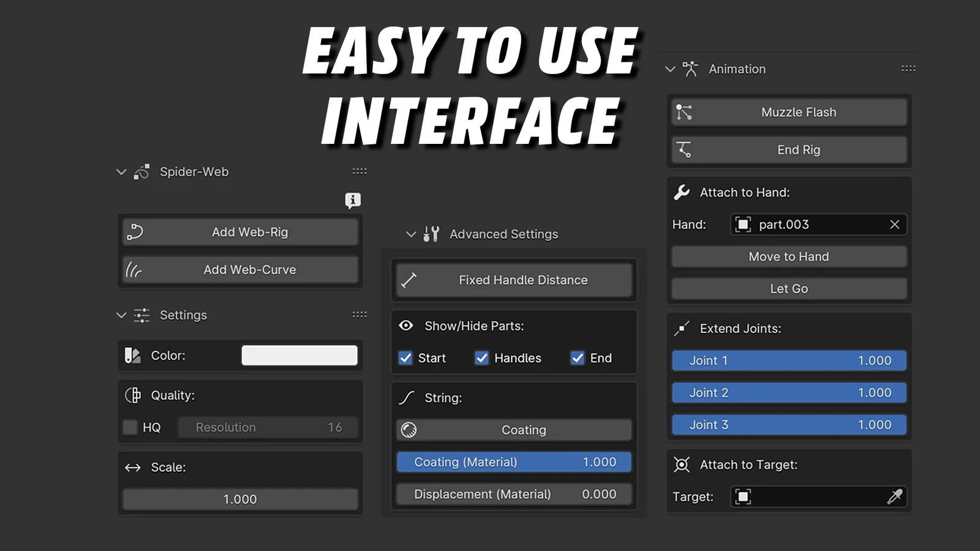Click the Joint 2 slider
980x551 pixels.
[789, 393]
